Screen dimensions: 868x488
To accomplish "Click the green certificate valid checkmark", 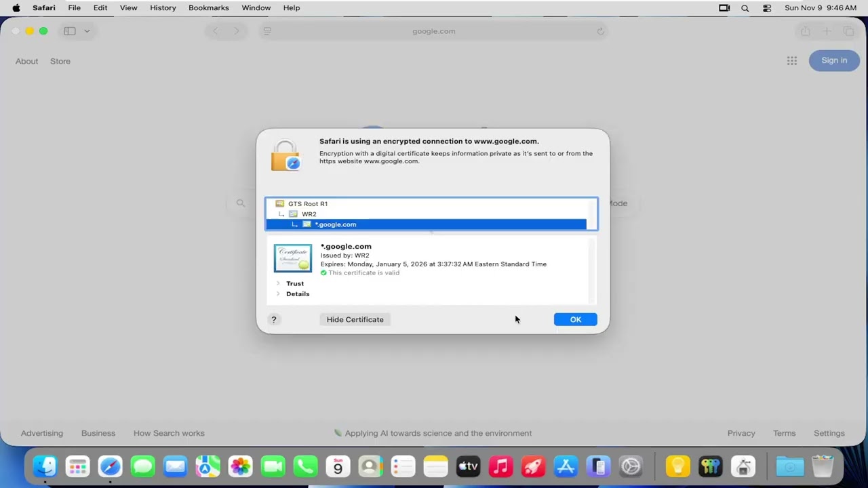I will (x=323, y=272).
